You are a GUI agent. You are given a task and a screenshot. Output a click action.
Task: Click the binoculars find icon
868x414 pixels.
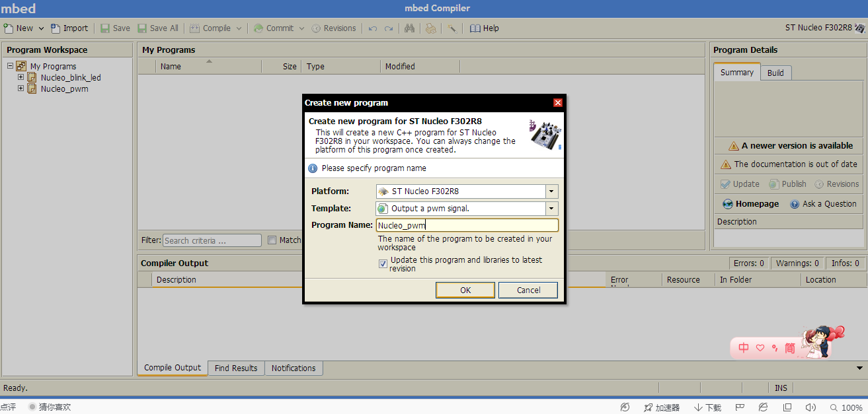point(409,28)
